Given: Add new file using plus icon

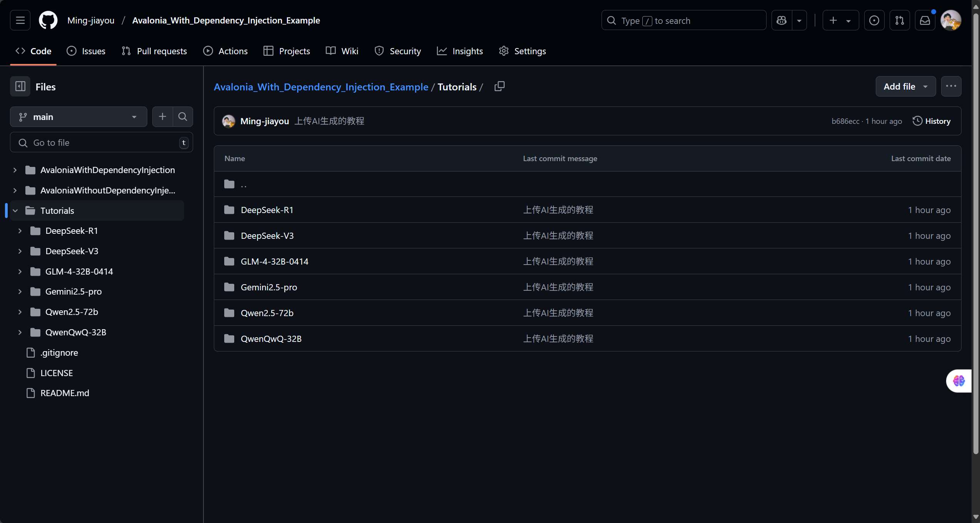Looking at the screenshot, I should coord(163,117).
